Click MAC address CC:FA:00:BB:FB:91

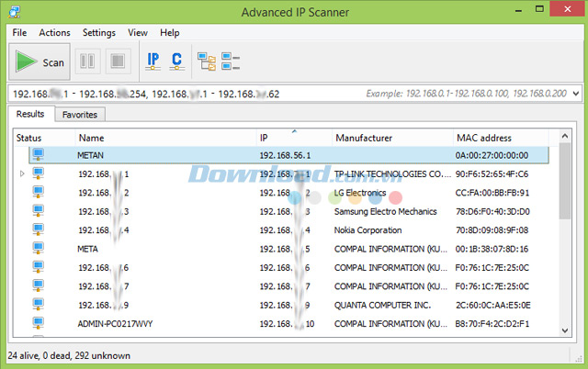(x=492, y=193)
